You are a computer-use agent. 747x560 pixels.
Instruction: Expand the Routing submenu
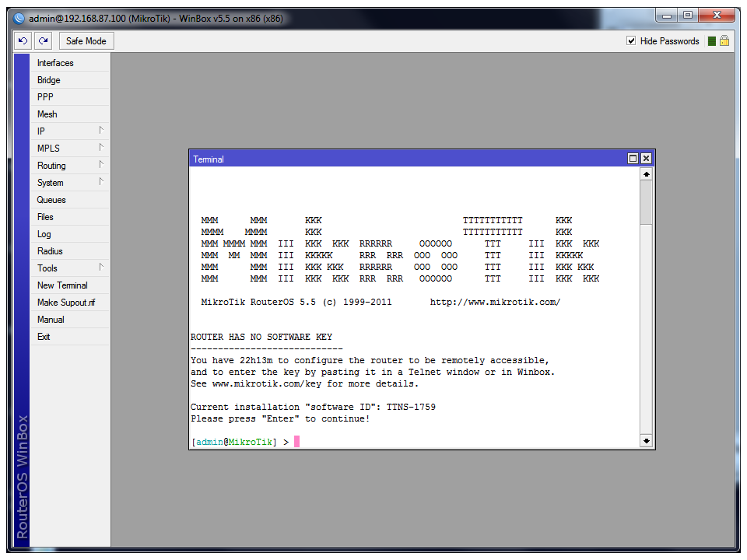tap(70, 165)
